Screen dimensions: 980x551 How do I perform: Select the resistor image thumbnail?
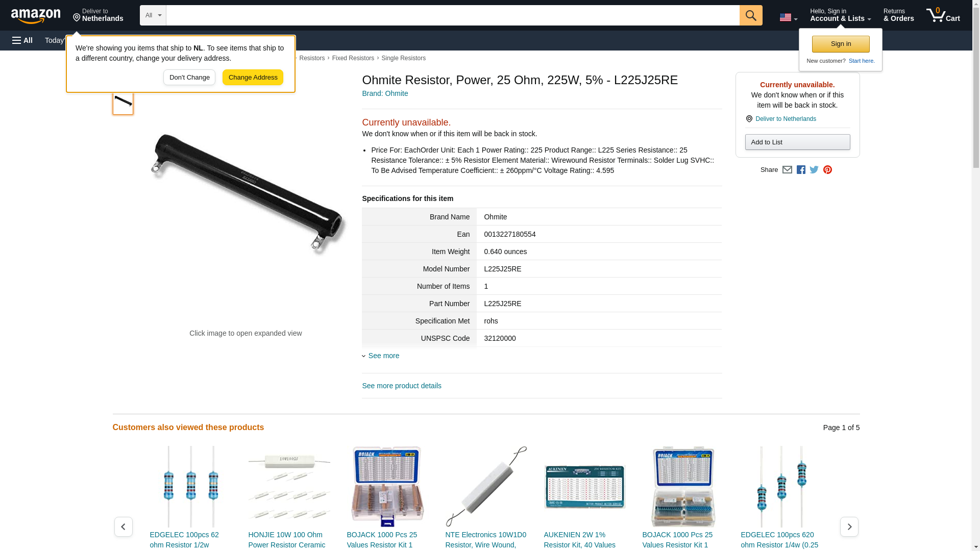click(123, 102)
